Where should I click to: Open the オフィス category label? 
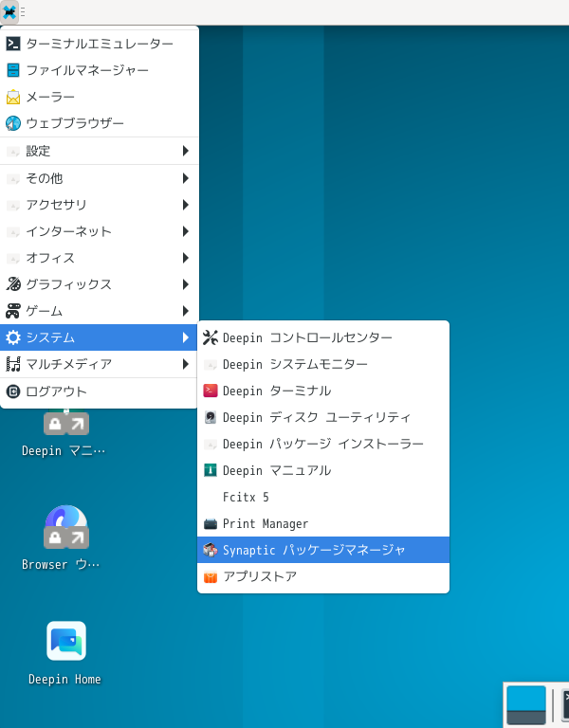click(50, 258)
